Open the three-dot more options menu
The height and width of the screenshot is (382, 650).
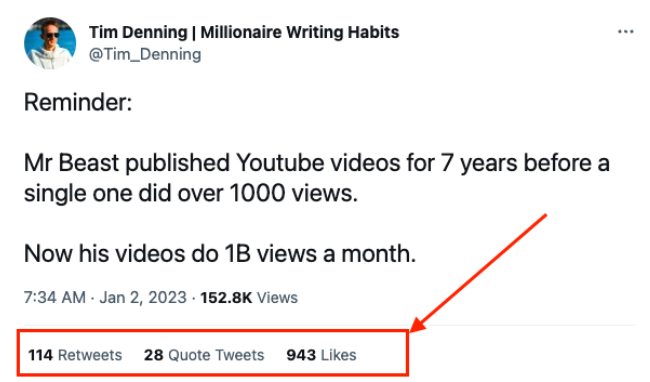click(x=625, y=31)
